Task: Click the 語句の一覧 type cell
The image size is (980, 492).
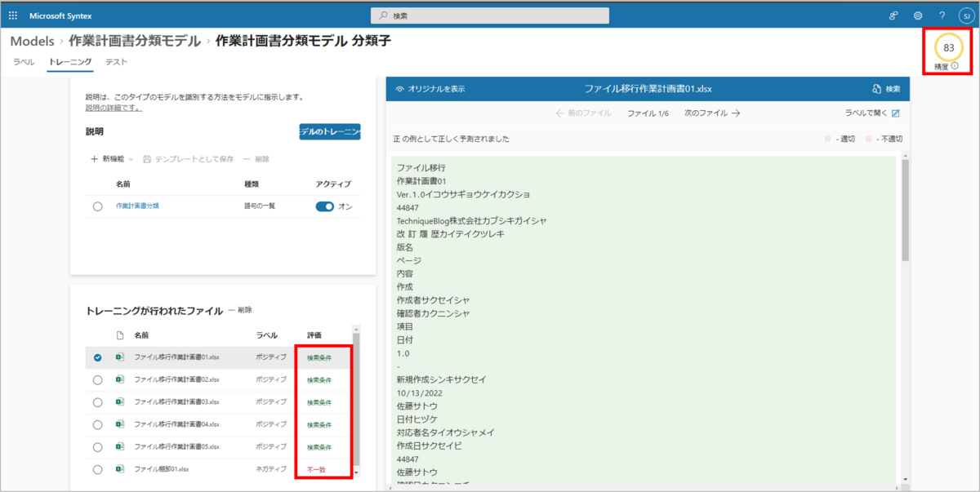Action: [260, 206]
